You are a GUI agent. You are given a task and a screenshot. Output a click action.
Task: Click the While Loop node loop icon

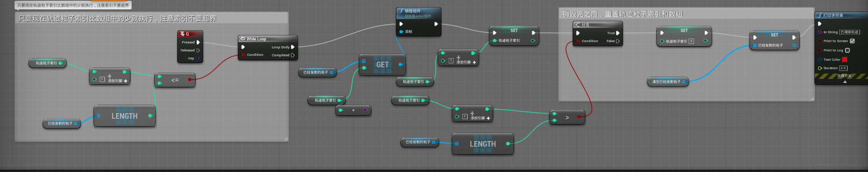(243, 39)
